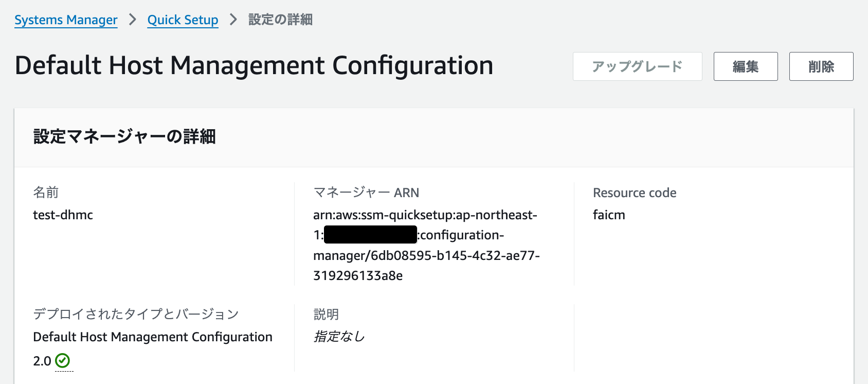
Task: Select the description value 指定なし
Action: pyautogui.click(x=339, y=337)
